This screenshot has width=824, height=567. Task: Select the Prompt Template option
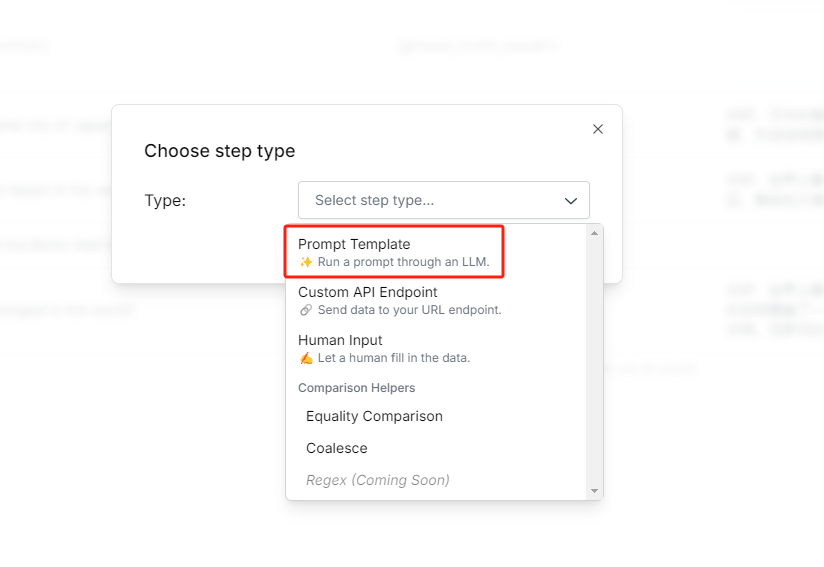coord(354,244)
